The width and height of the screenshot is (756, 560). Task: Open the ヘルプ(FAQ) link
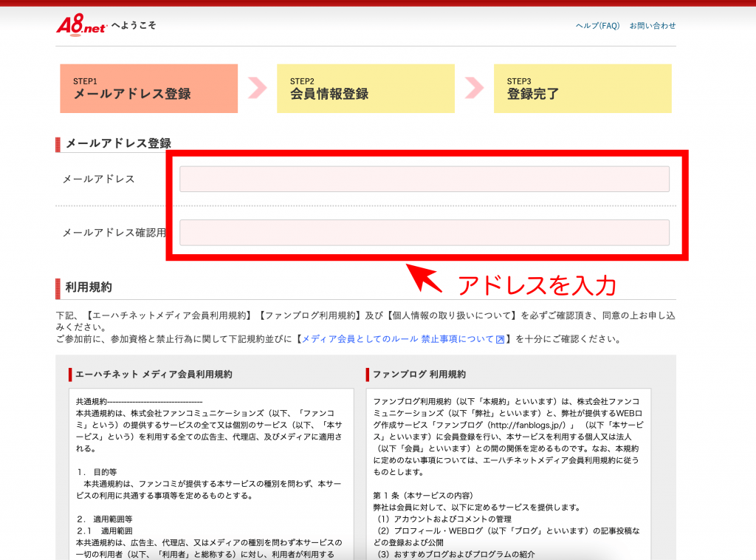(597, 26)
